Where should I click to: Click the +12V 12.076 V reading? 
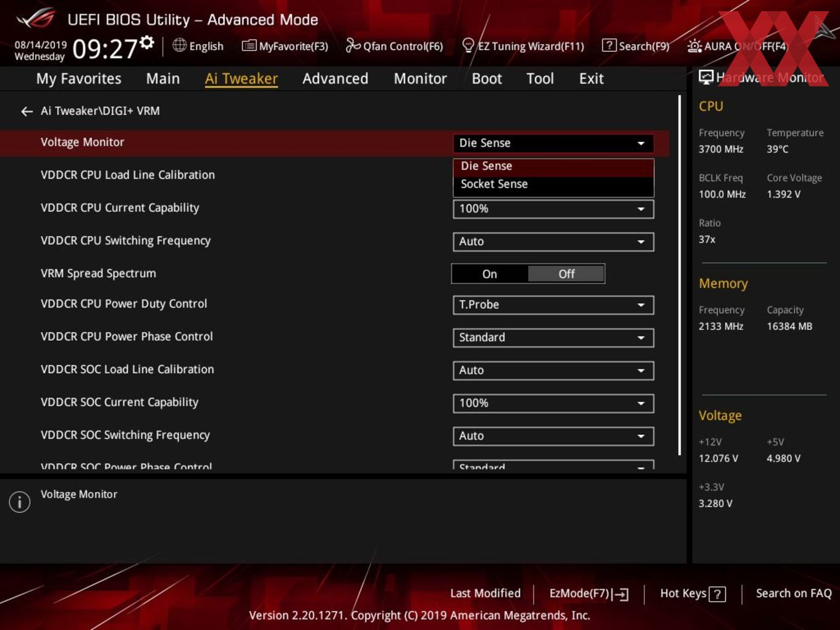(718, 459)
